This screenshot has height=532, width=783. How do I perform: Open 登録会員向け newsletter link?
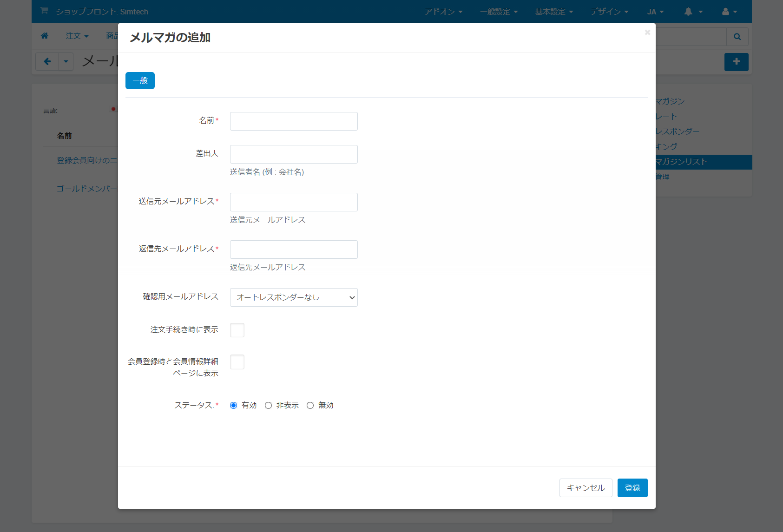87,160
